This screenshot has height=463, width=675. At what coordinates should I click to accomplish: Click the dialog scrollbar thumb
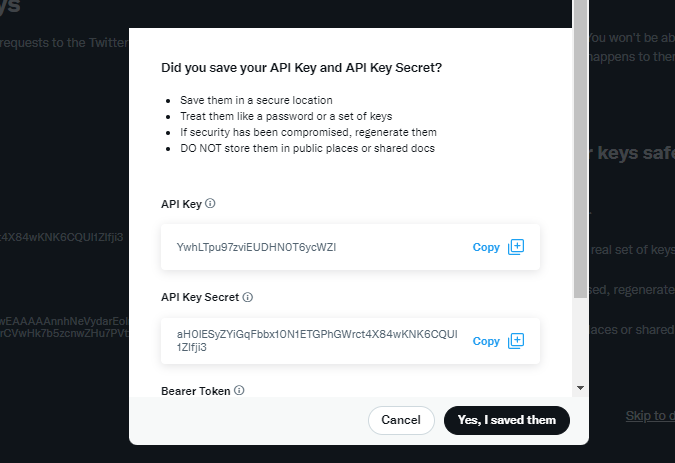point(580,150)
